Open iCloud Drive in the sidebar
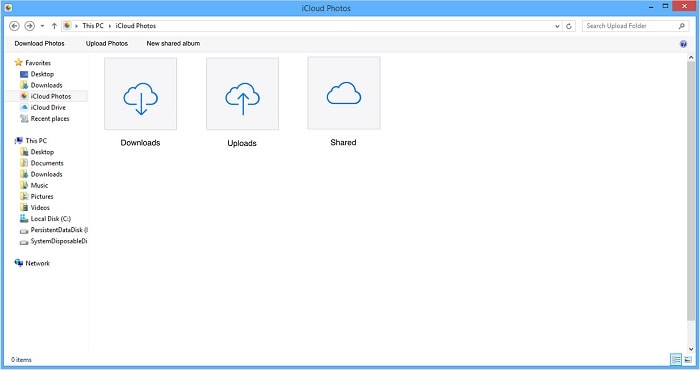The image size is (700, 370). 48,108
